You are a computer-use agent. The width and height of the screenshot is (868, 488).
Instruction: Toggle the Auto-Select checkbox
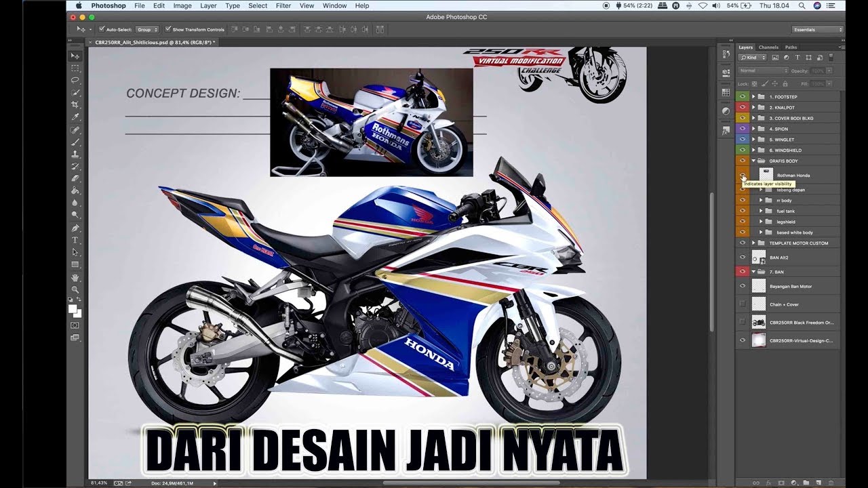pos(102,29)
